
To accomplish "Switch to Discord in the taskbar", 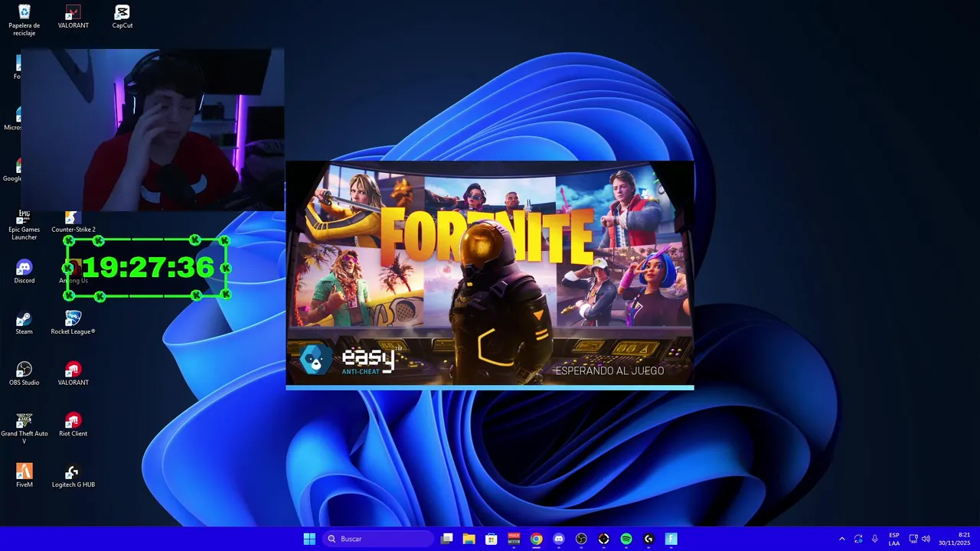I will pyautogui.click(x=559, y=539).
